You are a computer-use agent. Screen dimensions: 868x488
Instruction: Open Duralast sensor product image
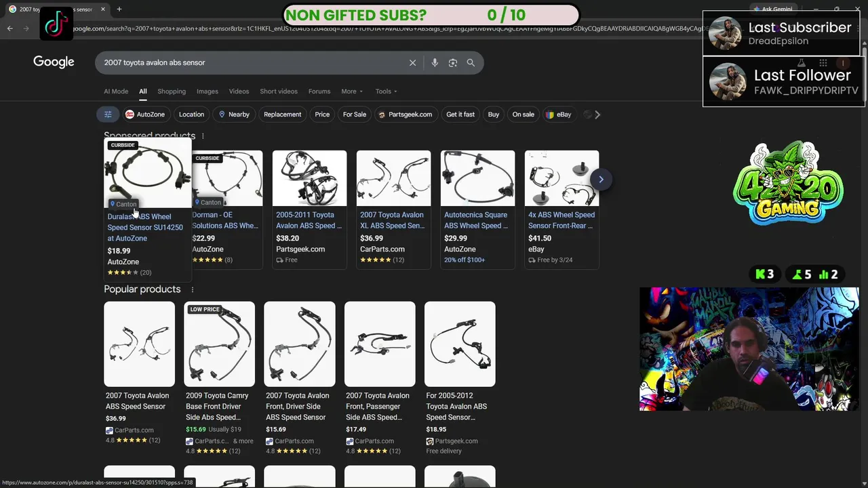point(148,174)
